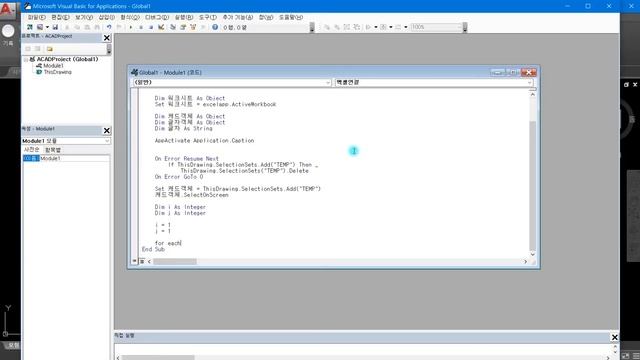Open the 편집(E) menu

point(60,17)
